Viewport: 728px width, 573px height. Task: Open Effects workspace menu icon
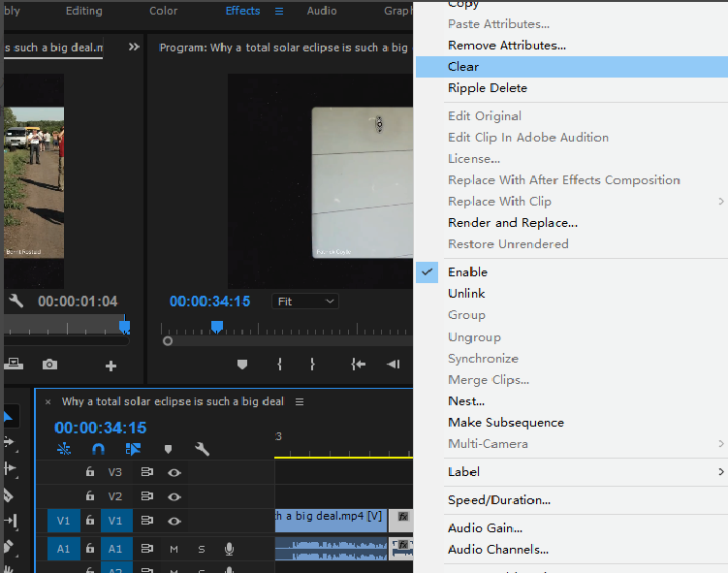tap(279, 11)
